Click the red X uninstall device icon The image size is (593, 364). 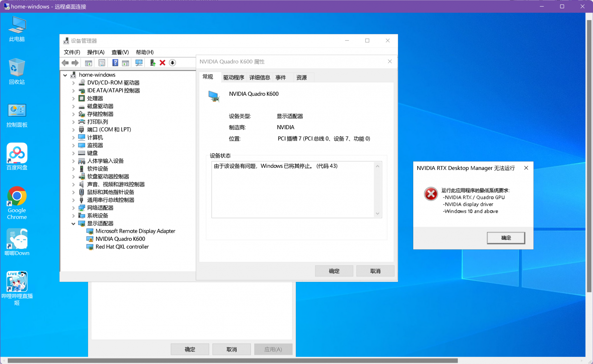162,63
